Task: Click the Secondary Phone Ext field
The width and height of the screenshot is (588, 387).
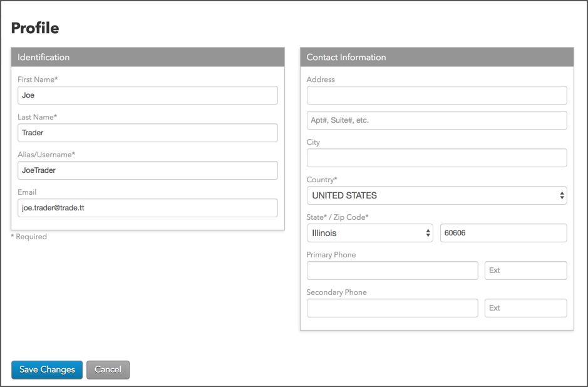Action: tap(526, 308)
